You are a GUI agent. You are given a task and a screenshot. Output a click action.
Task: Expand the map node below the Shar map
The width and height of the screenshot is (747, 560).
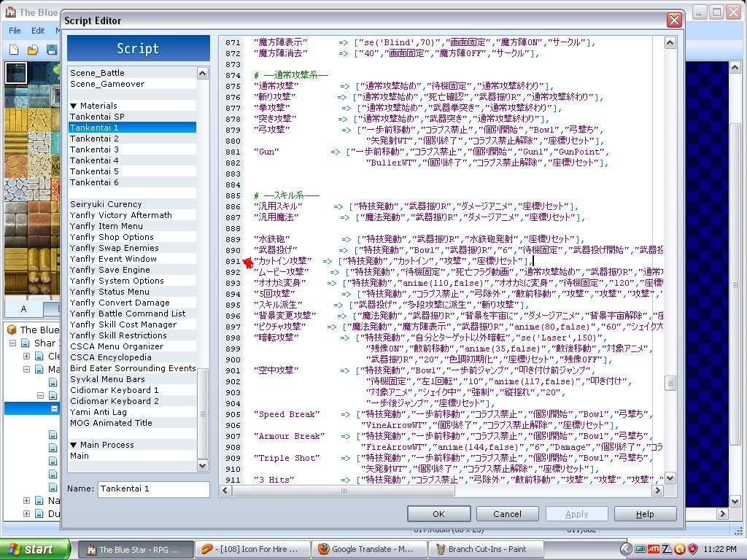pos(27,357)
